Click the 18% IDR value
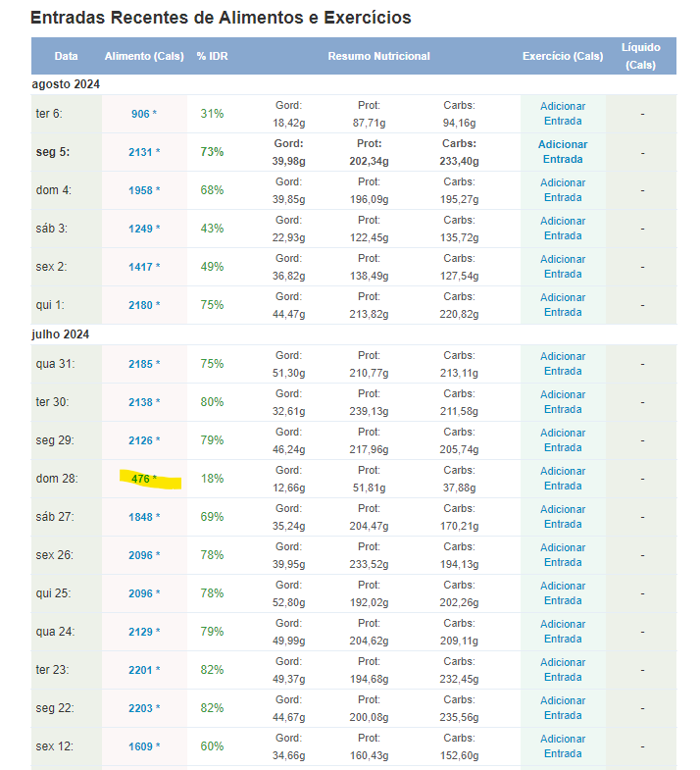The width and height of the screenshot is (700, 770). pyautogui.click(x=212, y=479)
